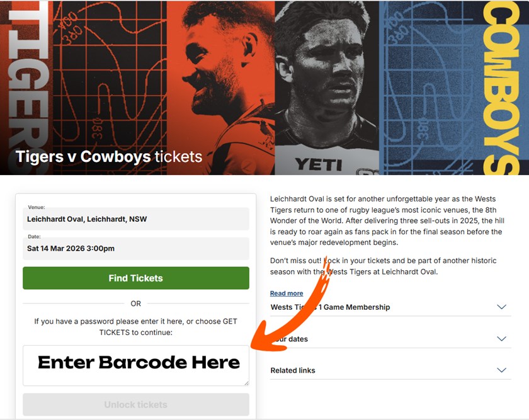Click the Tigers v Cowboys tickets heading
This screenshot has height=420, width=529.
coord(109,157)
